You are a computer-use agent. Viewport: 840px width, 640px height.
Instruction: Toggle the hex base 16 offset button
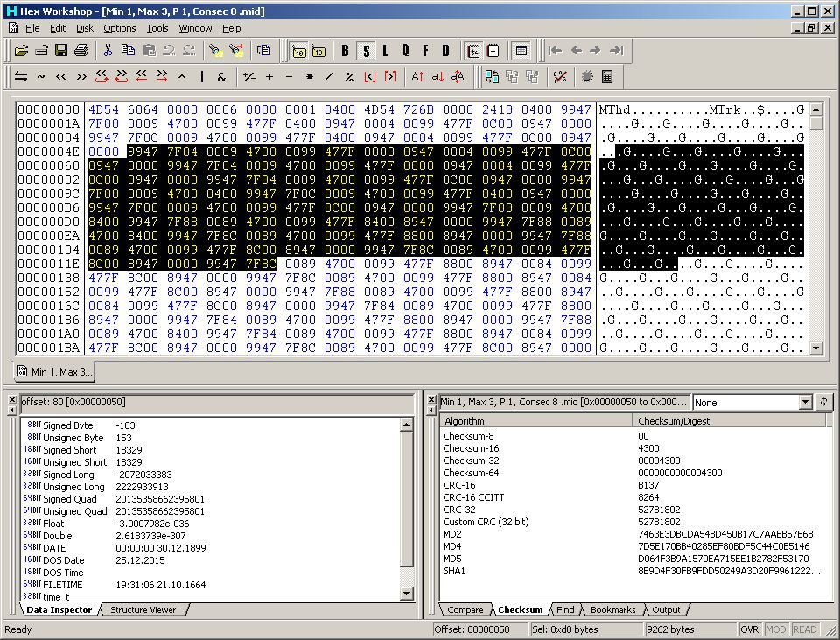[x=298, y=50]
